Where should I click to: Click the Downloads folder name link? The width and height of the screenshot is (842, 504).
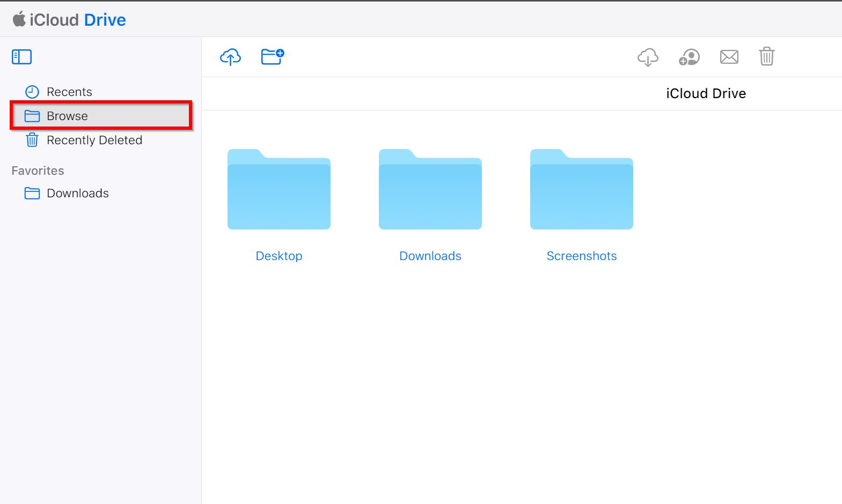430,256
